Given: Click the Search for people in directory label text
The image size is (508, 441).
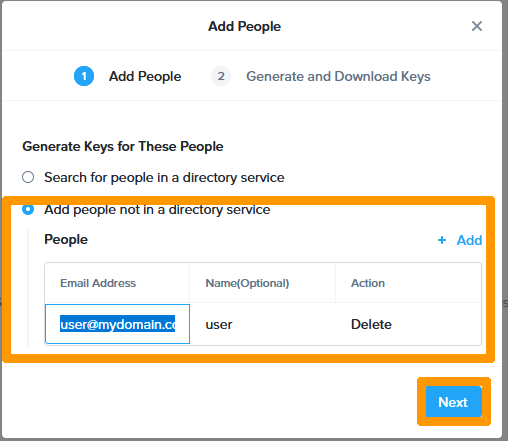Looking at the screenshot, I should click(164, 177).
